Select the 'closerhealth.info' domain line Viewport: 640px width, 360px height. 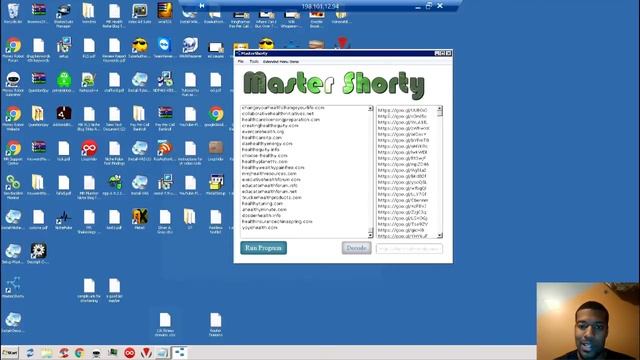coord(261,216)
